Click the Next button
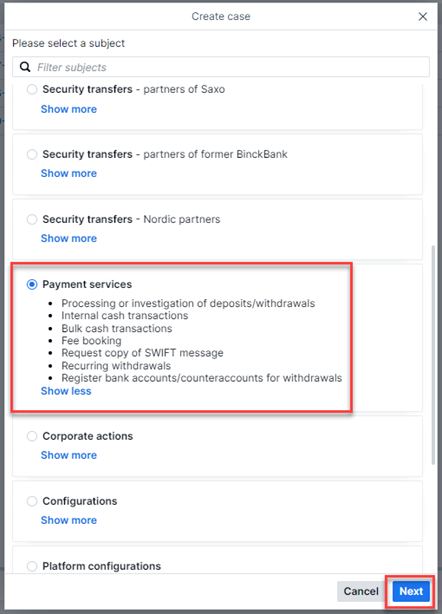This screenshot has width=442, height=614. pos(411,591)
